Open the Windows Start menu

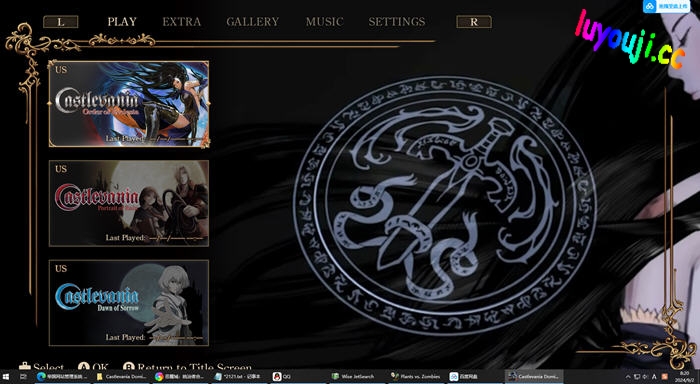(x=6, y=377)
